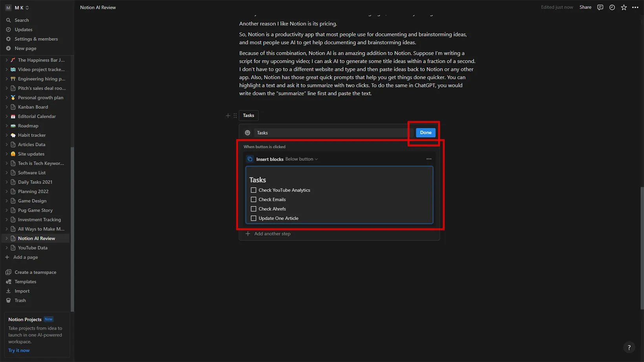Screen dimensions: 644x362
Task: Favorite this page with star icon
Action: point(624,7)
